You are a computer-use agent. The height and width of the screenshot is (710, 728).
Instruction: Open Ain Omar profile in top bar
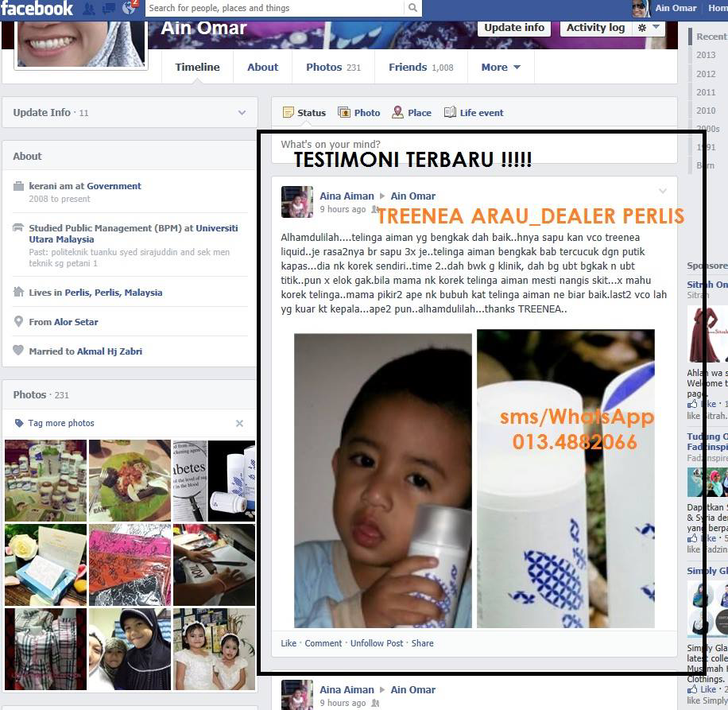[664, 8]
